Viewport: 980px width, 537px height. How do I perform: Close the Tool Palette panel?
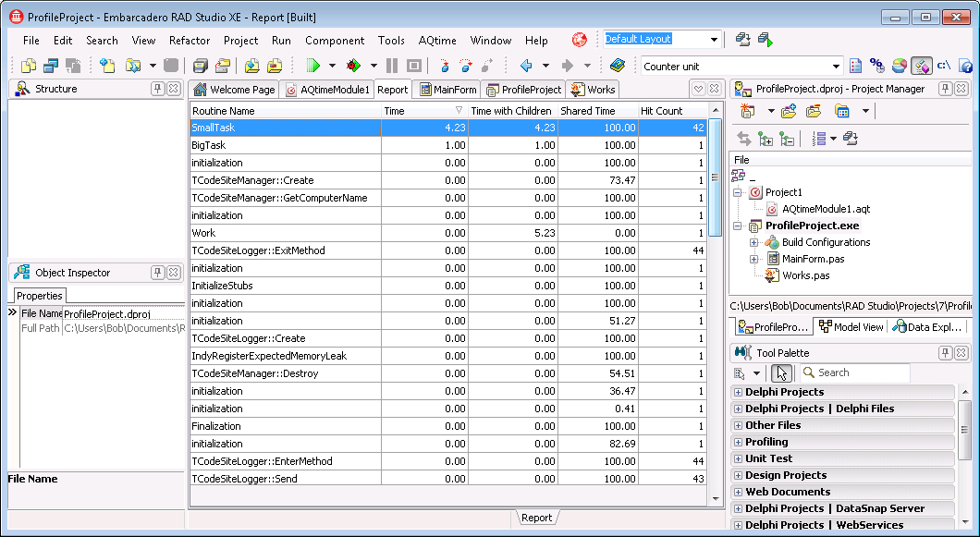[x=962, y=352]
